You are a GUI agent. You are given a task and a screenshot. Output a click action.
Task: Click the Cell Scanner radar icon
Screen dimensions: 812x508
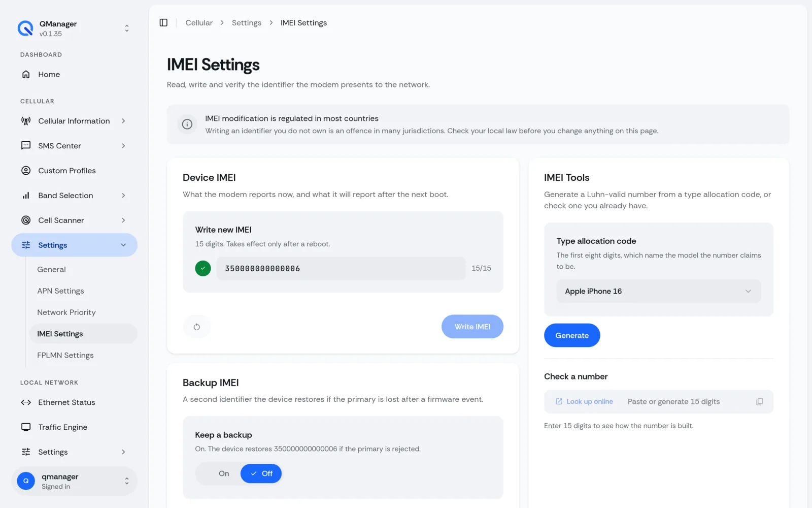26,220
